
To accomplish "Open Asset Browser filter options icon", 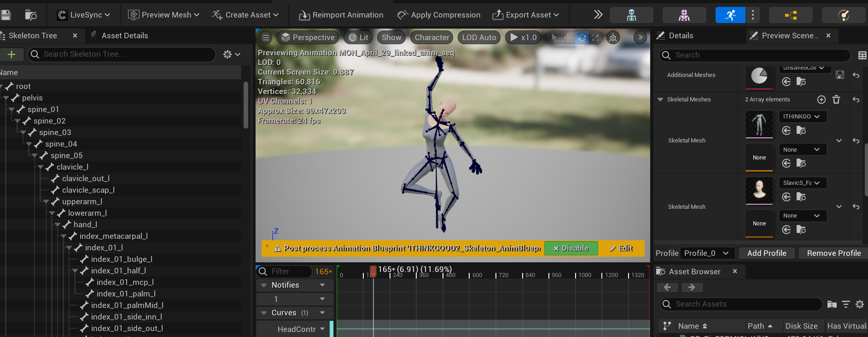I will click(846, 304).
